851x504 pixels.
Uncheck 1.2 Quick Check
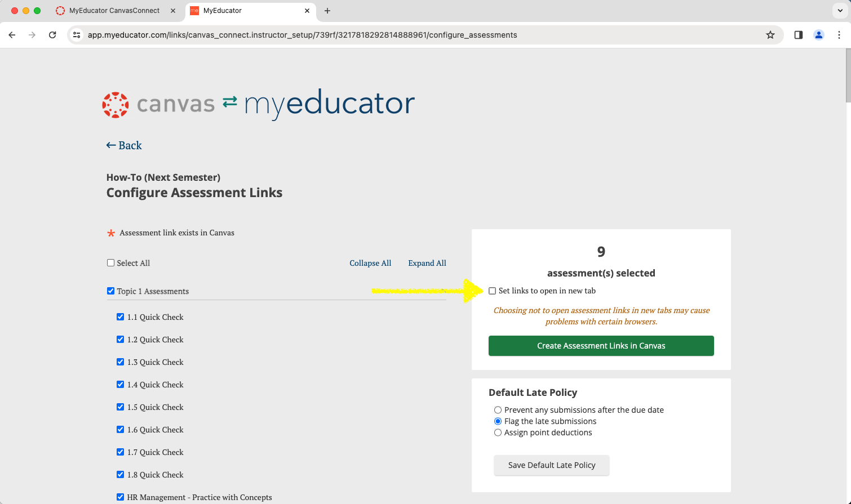(x=120, y=340)
